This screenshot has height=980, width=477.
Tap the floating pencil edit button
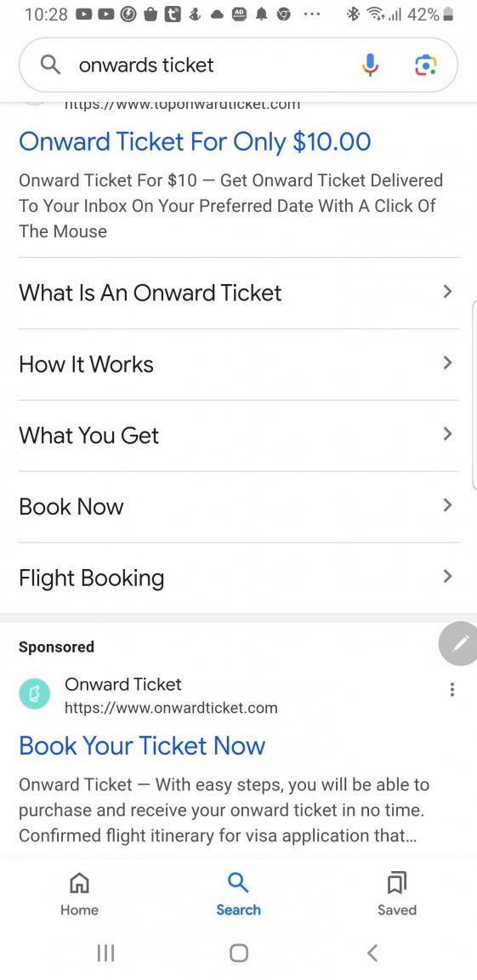[x=459, y=643]
